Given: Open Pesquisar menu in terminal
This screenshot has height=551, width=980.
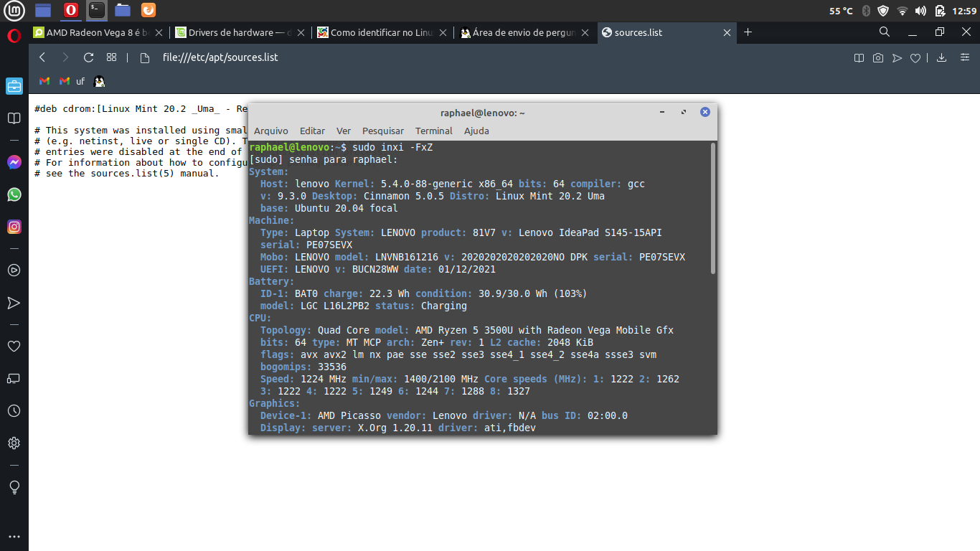Looking at the screenshot, I should pyautogui.click(x=383, y=131).
